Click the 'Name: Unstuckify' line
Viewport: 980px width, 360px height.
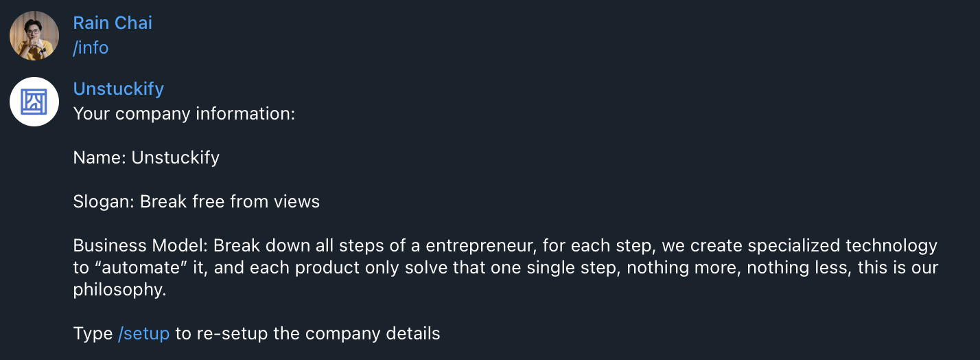pos(146,157)
